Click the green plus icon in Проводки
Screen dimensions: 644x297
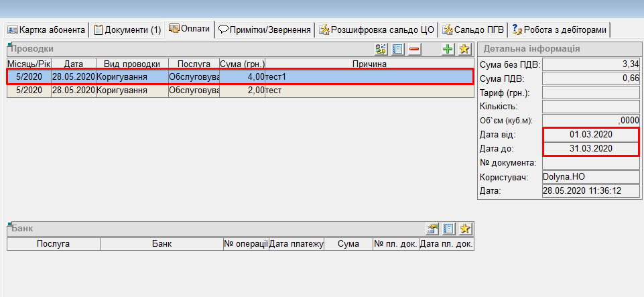click(x=448, y=49)
